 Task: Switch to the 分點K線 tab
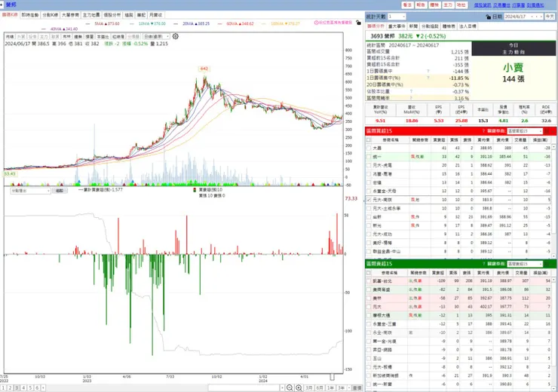[x=51, y=15]
